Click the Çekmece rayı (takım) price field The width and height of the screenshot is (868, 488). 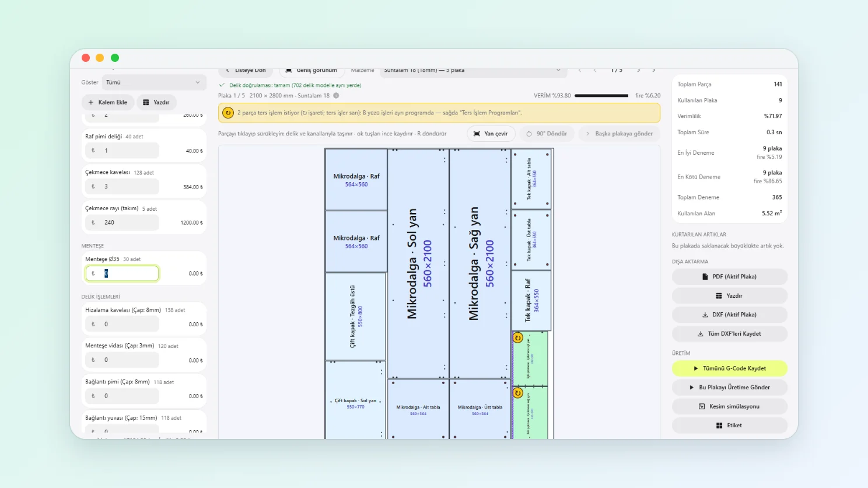[122, 222]
